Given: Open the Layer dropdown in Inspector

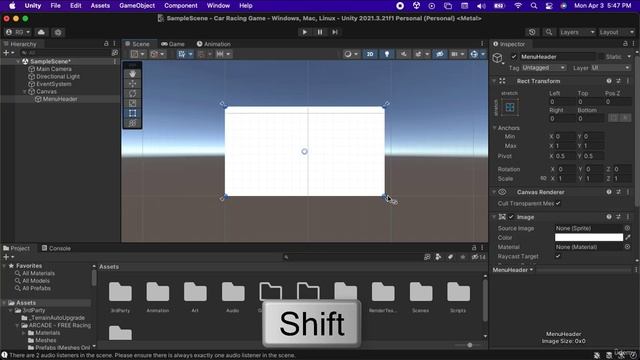Looking at the screenshot, I should point(611,68).
